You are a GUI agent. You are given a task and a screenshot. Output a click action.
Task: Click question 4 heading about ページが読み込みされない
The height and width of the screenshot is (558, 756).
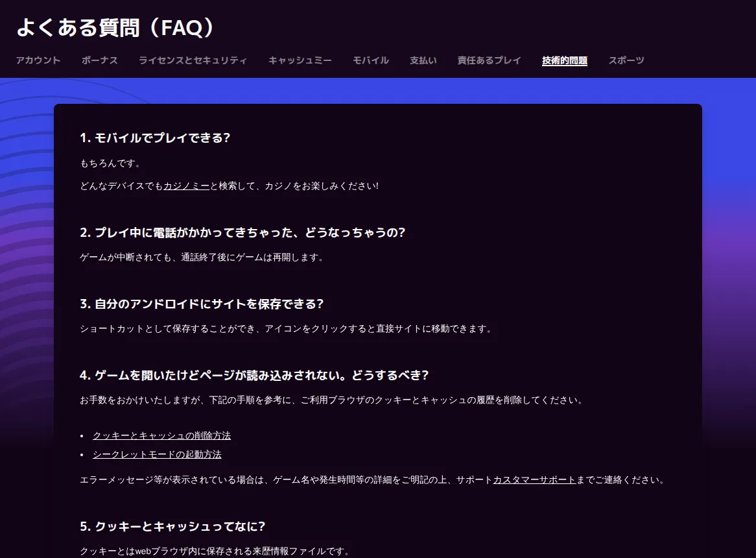(254, 375)
